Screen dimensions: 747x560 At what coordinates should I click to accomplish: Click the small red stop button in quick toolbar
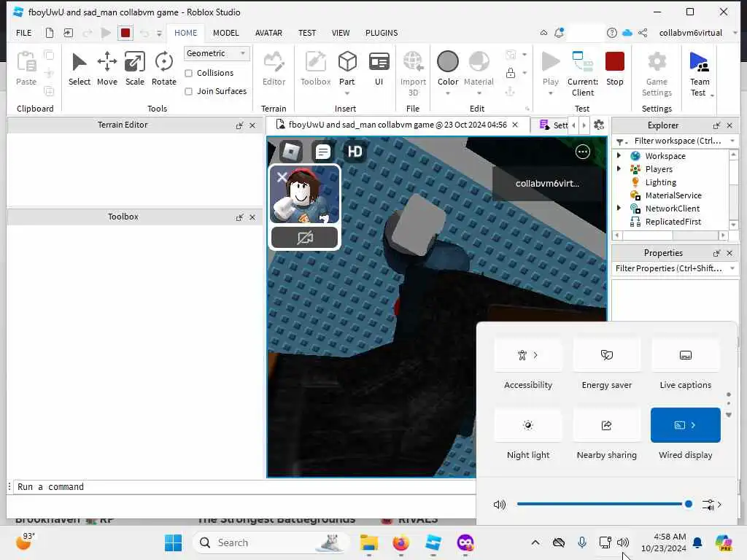[x=125, y=33]
